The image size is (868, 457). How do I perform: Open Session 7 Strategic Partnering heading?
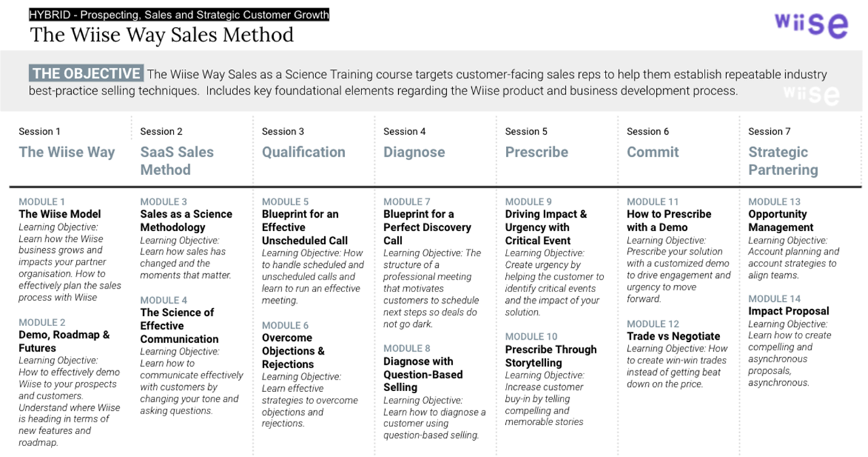[783, 161]
